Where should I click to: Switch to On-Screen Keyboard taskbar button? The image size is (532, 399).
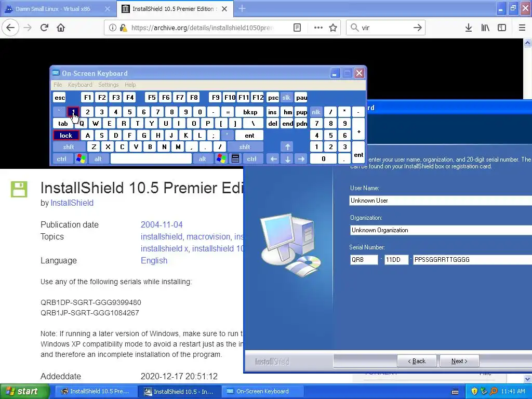(262, 391)
